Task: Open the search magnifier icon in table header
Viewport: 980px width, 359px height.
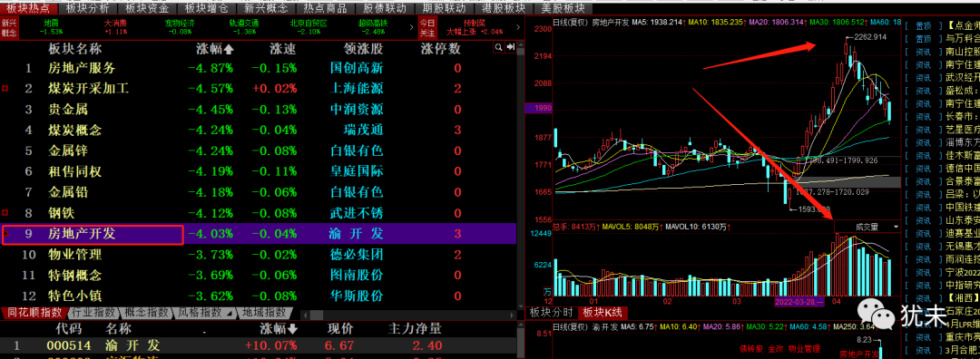Action: coord(499,47)
